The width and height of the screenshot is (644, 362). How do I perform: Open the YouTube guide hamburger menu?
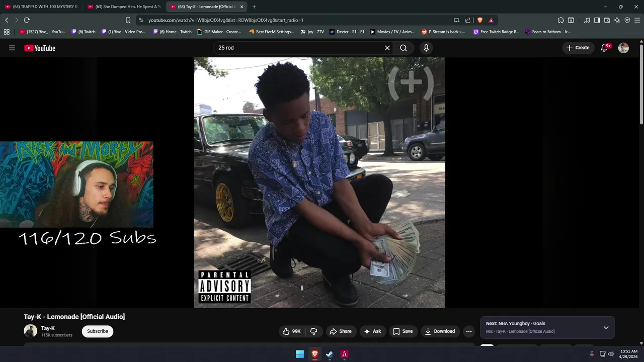(x=12, y=48)
